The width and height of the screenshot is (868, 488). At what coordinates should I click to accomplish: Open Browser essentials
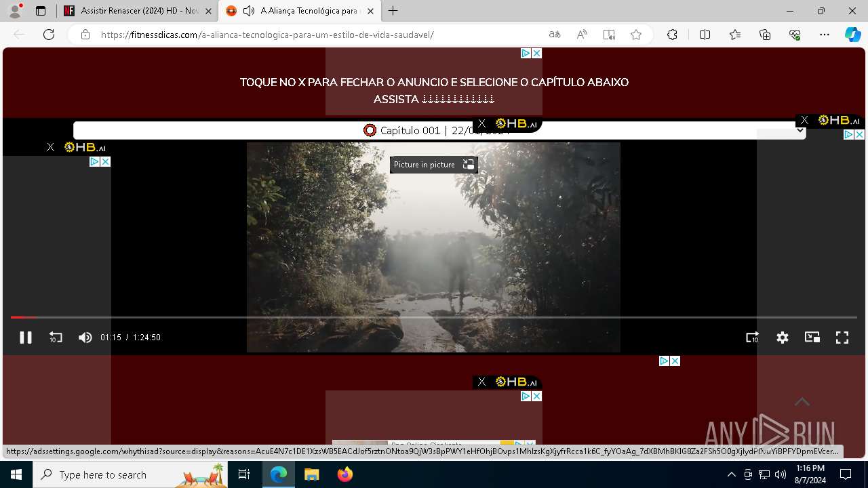pyautogui.click(x=795, y=35)
